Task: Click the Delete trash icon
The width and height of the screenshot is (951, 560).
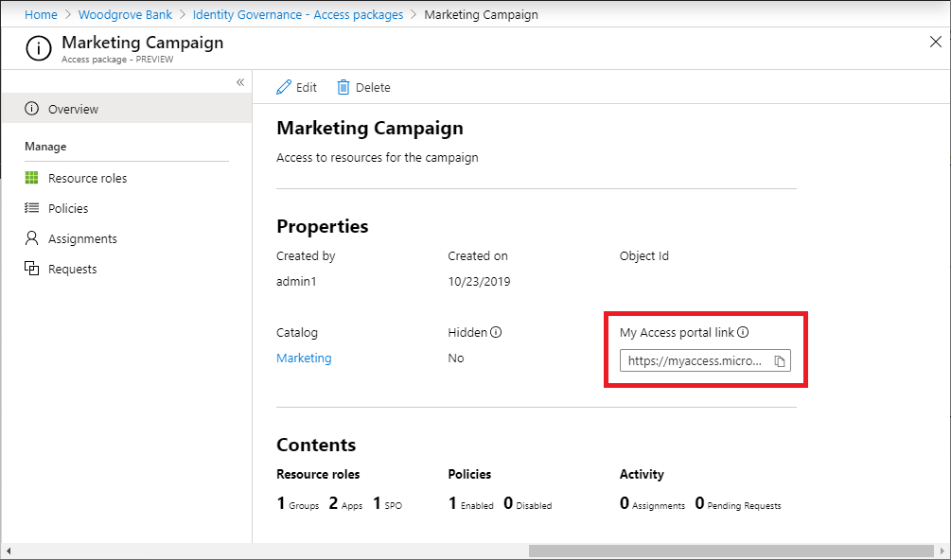Action: [342, 86]
